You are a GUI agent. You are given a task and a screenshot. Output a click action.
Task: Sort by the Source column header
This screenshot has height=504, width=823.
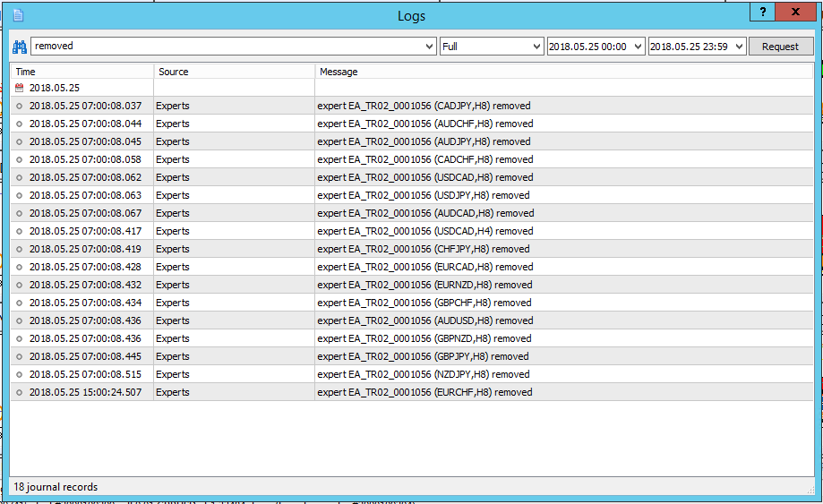[x=235, y=72]
